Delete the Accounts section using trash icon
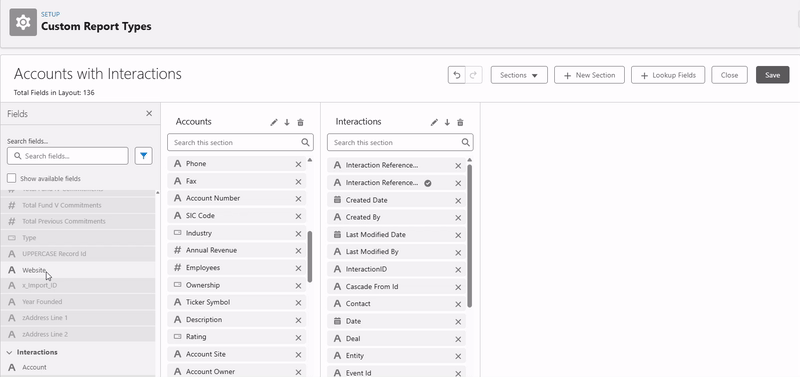This screenshot has width=800, height=377. pos(301,122)
